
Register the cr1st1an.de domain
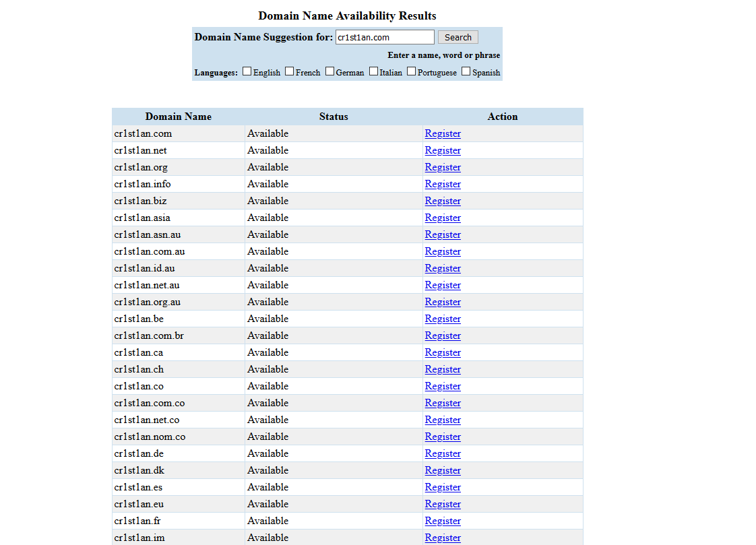click(443, 454)
